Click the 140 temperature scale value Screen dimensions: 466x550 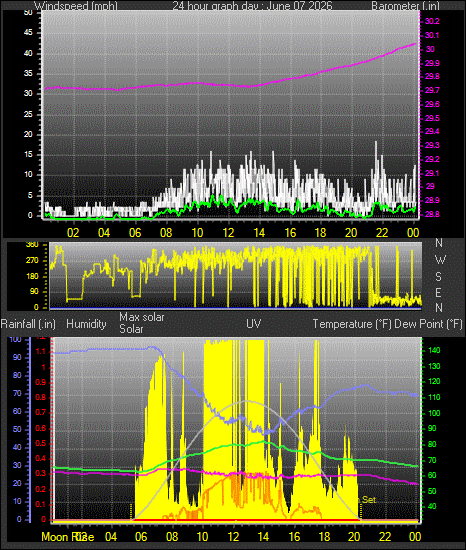434,350
